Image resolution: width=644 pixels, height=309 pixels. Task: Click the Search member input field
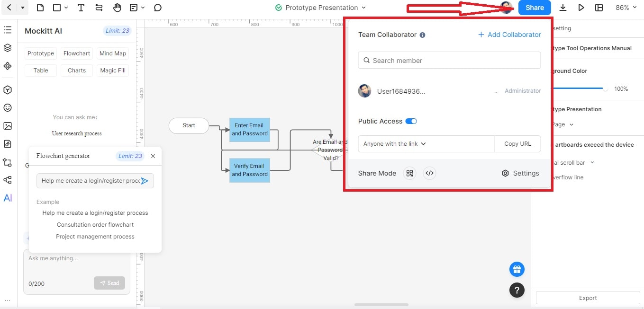449,61
